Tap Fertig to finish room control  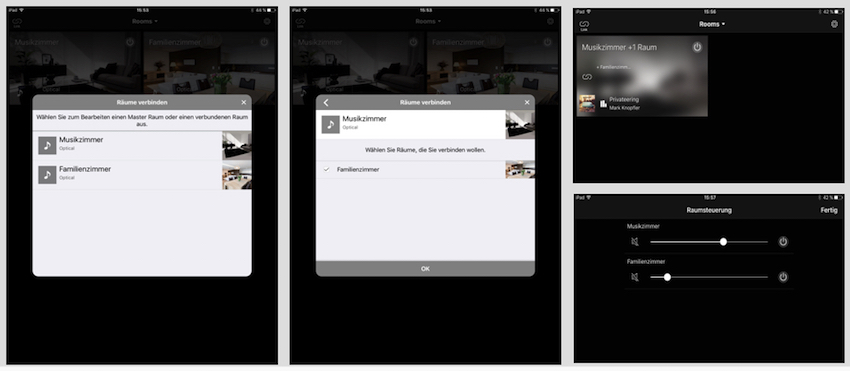829,210
